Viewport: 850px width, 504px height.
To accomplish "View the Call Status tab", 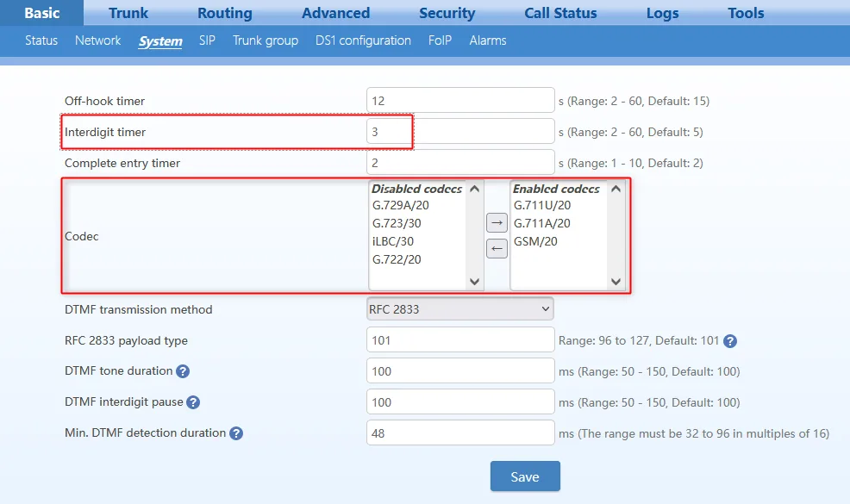I will (560, 13).
